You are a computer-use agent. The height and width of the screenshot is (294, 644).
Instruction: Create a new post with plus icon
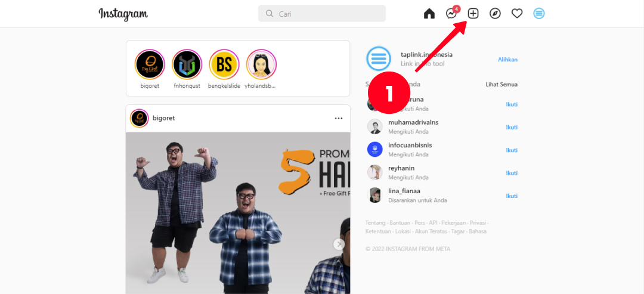tap(473, 14)
